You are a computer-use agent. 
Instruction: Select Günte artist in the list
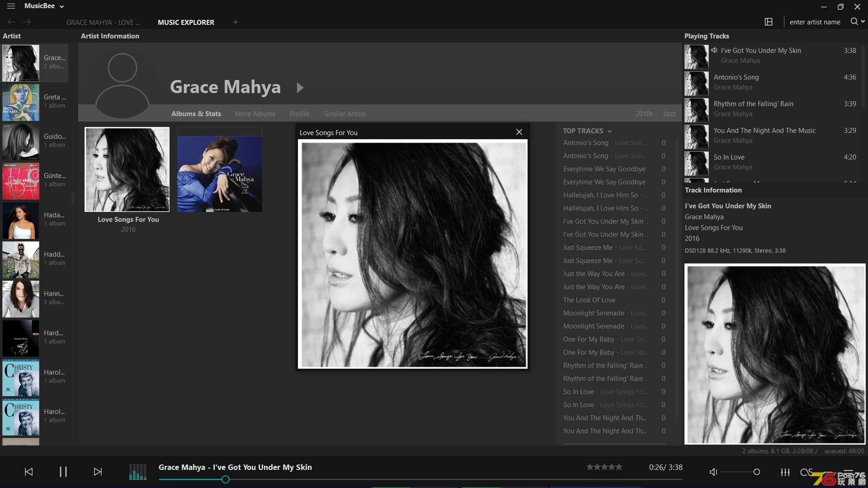35,180
